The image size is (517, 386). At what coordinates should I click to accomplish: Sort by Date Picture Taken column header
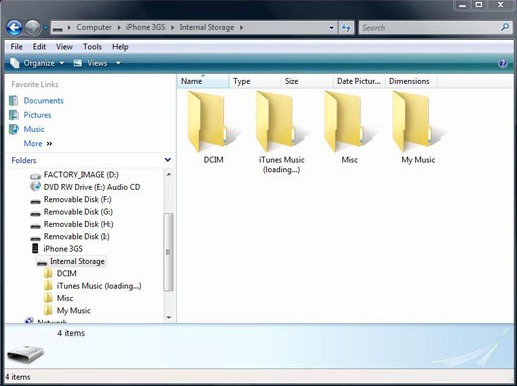pos(359,81)
